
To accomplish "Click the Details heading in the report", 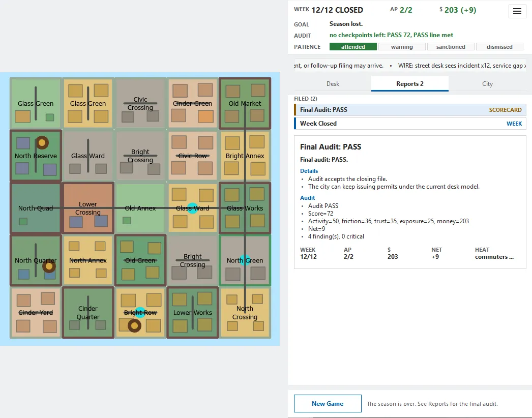I will tap(309, 171).
